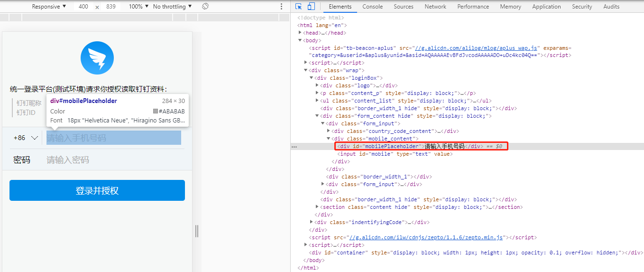Select the mobilePlaceholder div line
Viewport: 644px width, 272px height.
tap(421, 146)
